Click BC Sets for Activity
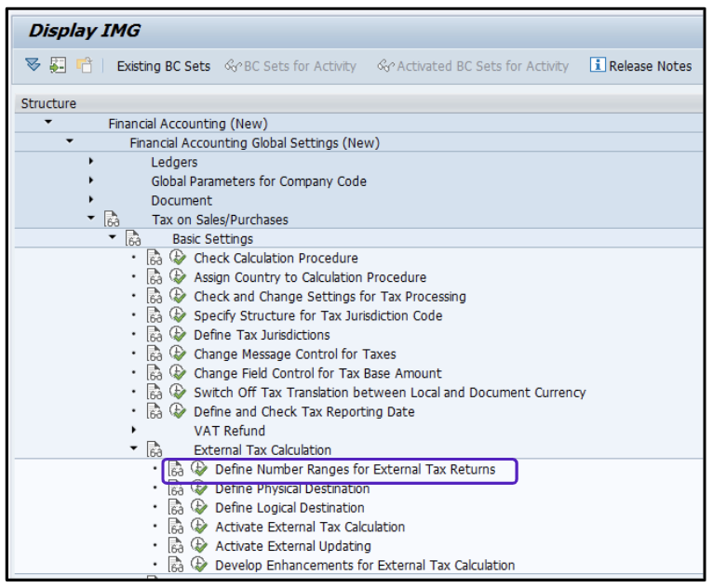The image size is (713, 588). [x=290, y=66]
